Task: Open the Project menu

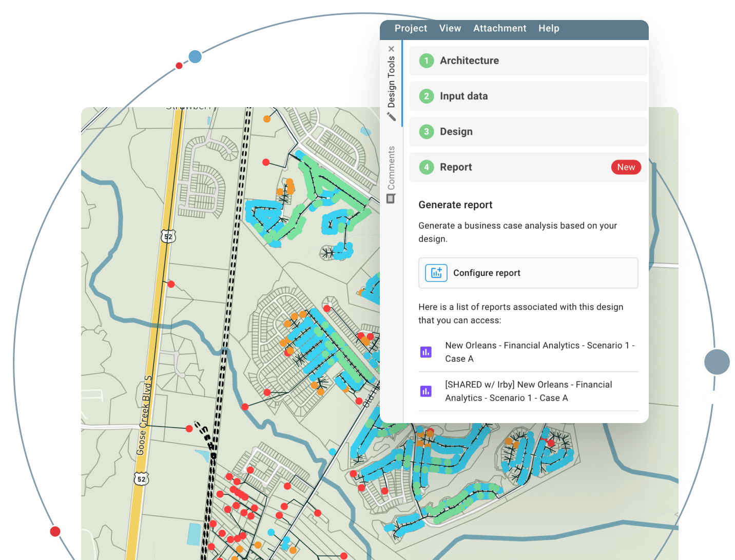Action: (411, 28)
